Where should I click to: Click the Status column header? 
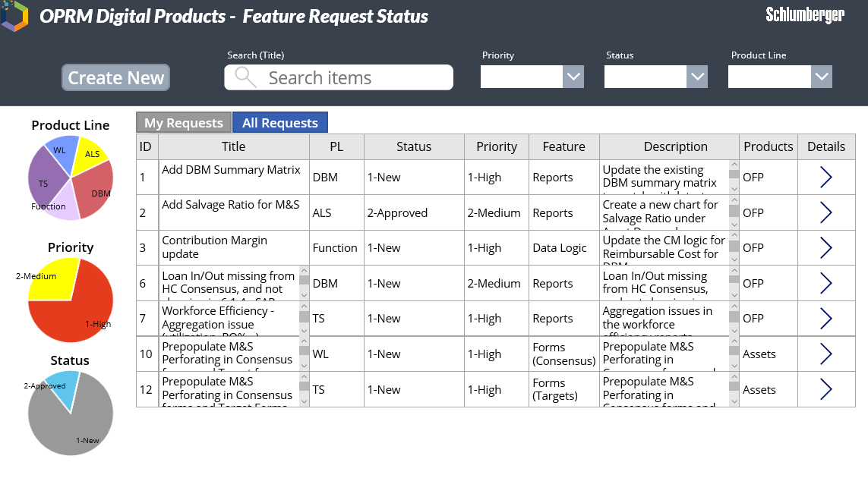[x=414, y=146]
